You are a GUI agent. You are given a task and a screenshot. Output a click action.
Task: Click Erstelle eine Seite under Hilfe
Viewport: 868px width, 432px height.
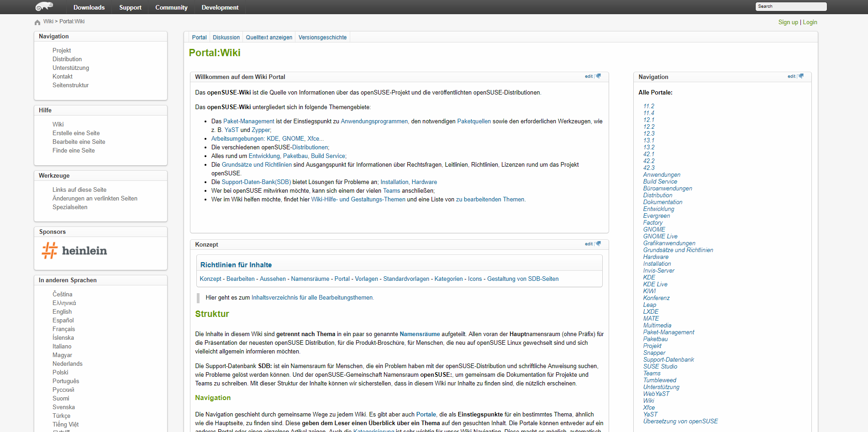[x=76, y=133]
